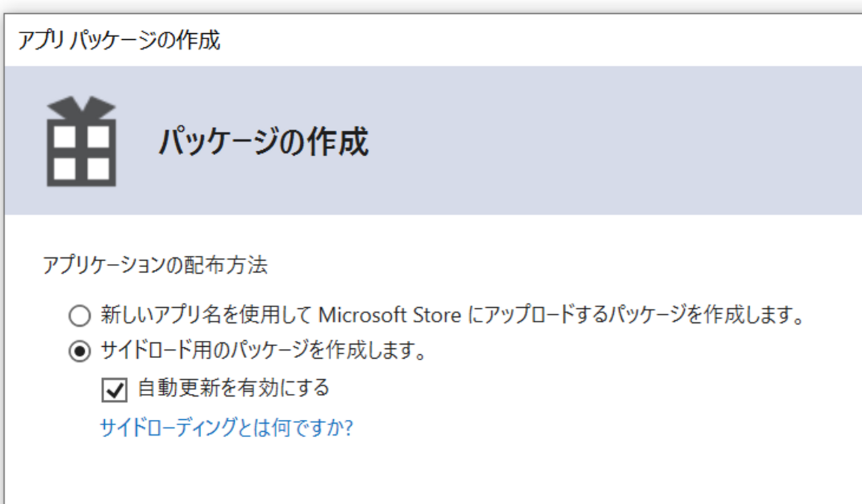Click the パッケージの作成 heading text
862x504 pixels.
click(x=263, y=142)
